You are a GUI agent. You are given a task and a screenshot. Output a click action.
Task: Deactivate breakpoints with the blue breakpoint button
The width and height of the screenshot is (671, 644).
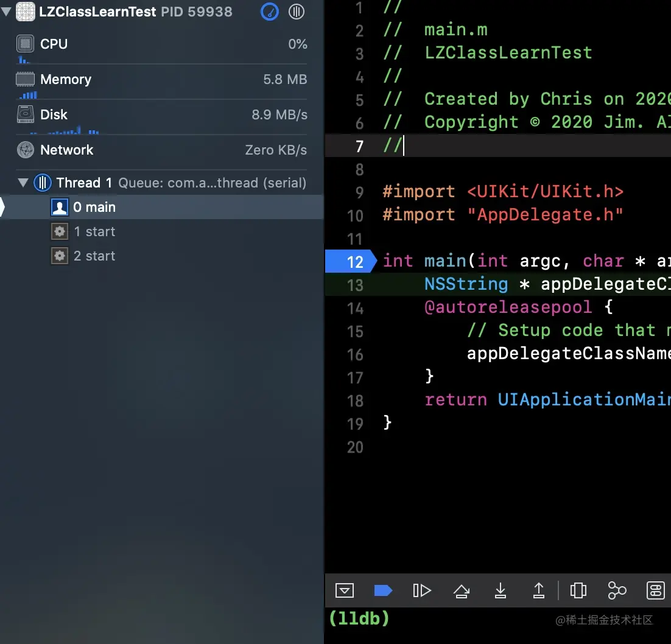click(383, 590)
